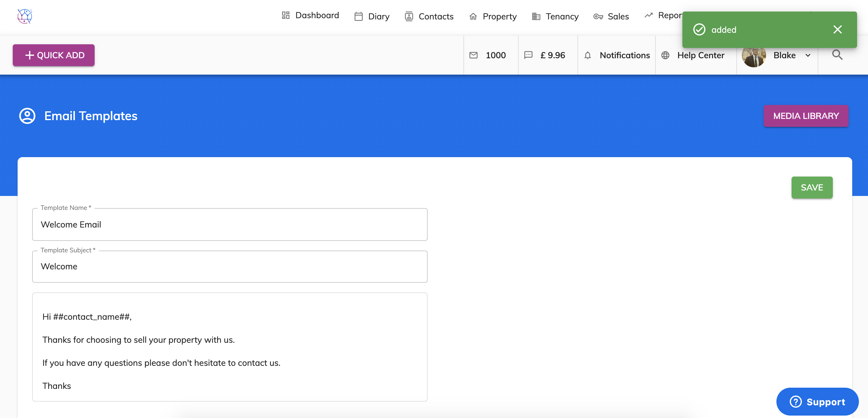Open the Tenancy menu
868x418 pixels.
(x=555, y=16)
